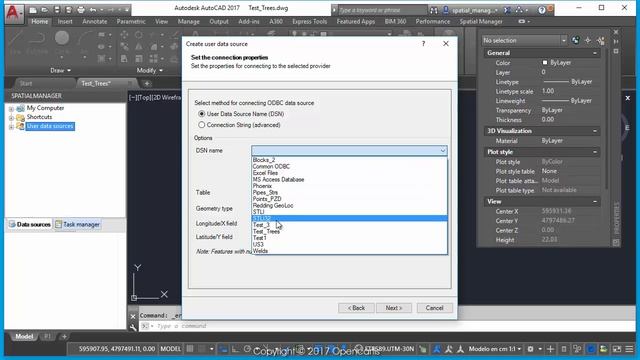Click the Undo arrow icon
The height and width of the screenshot is (360, 640).
pos(93,10)
